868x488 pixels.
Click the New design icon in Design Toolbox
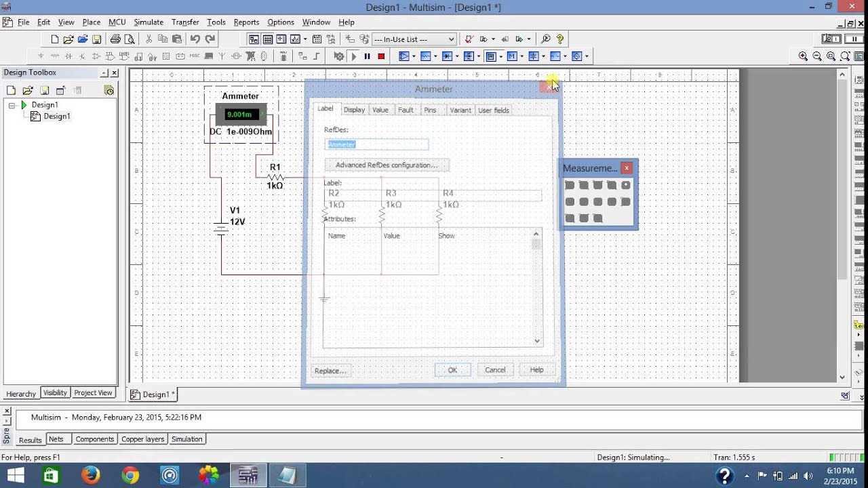pyautogui.click(x=11, y=90)
